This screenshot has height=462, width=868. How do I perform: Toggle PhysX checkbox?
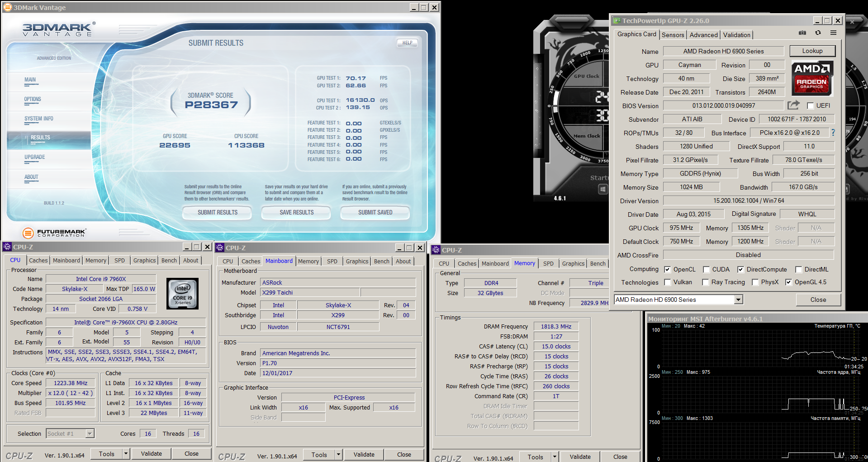pos(755,282)
